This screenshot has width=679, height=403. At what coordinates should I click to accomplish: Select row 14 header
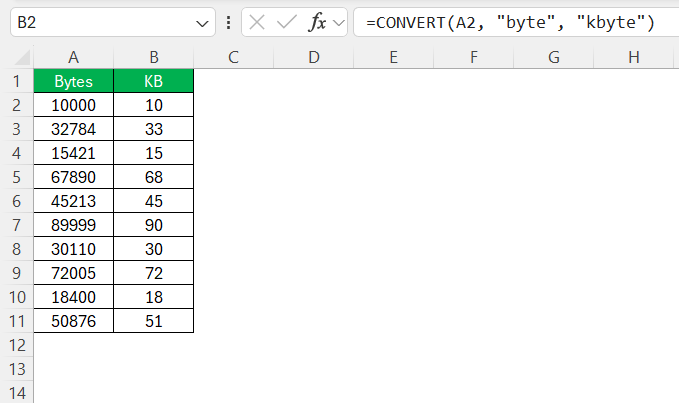pyautogui.click(x=17, y=393)
